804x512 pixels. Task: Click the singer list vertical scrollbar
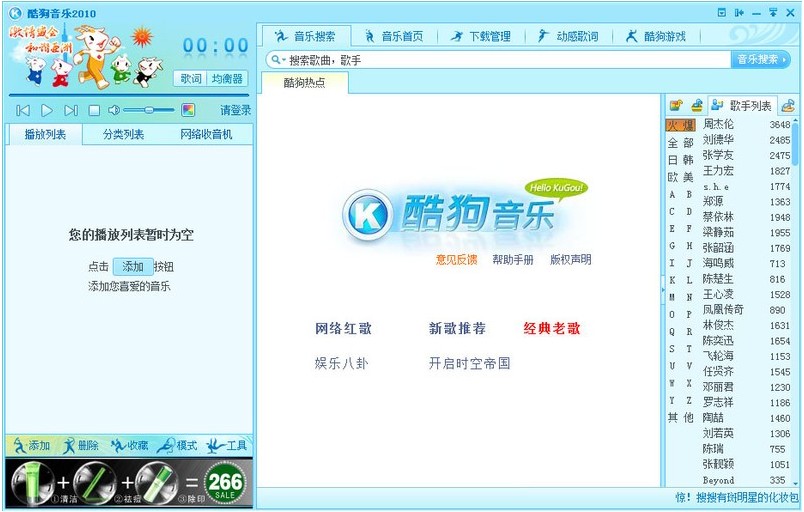click(x=795, y=302)
